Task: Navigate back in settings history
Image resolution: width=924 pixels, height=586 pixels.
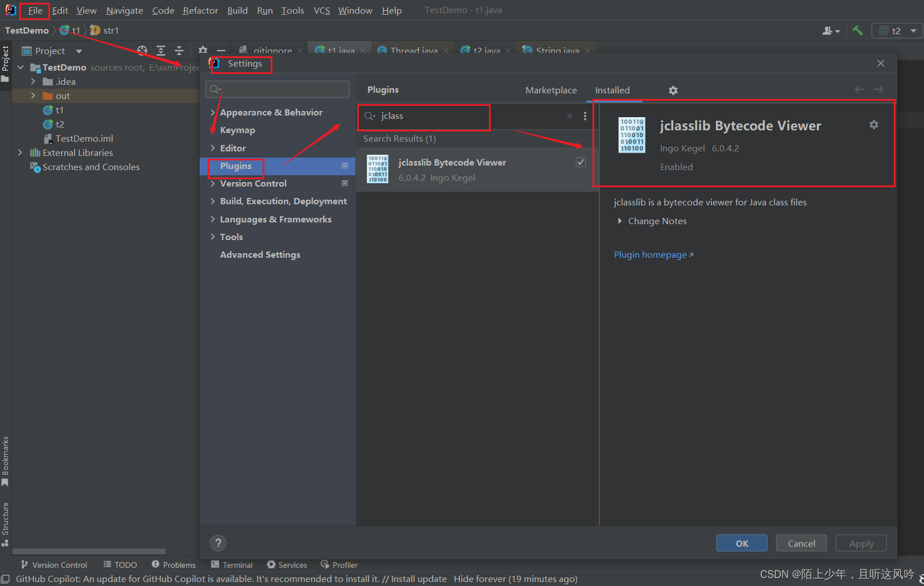Action: 859,89
